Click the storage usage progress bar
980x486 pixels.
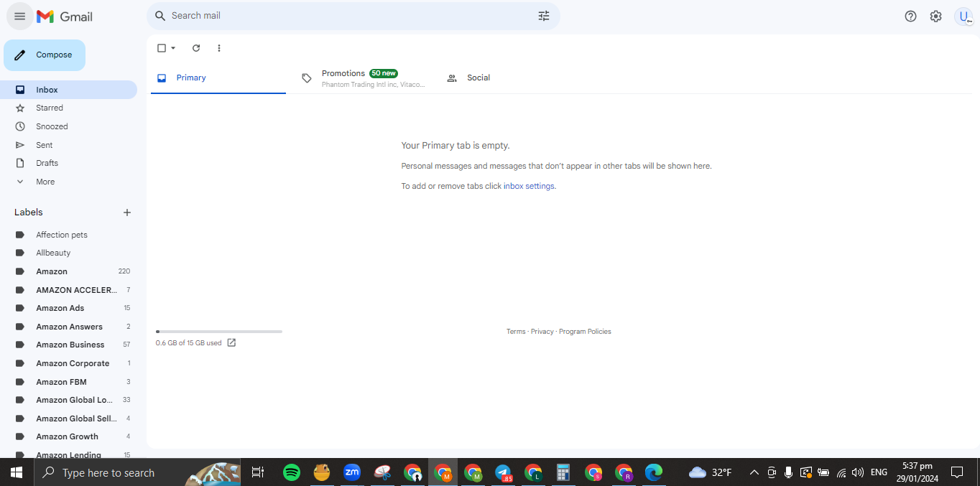pyautogui.click(x=219, y=332)
